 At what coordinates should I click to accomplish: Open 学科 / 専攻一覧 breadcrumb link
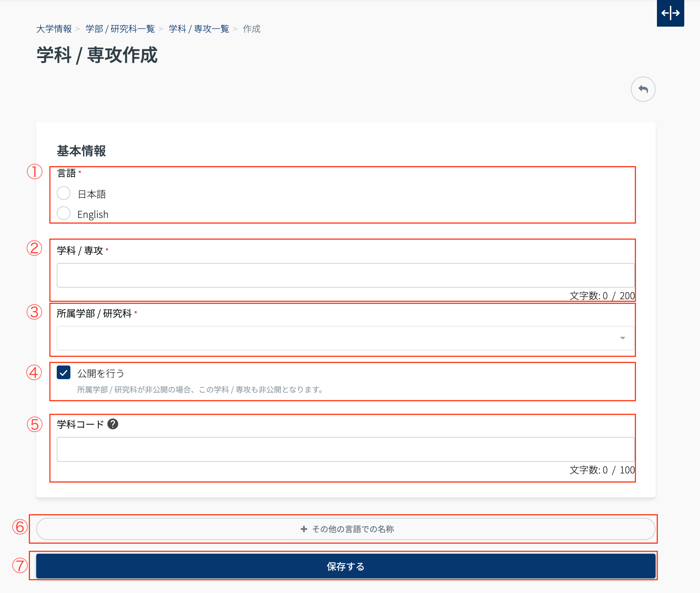[x=199, y=29]
